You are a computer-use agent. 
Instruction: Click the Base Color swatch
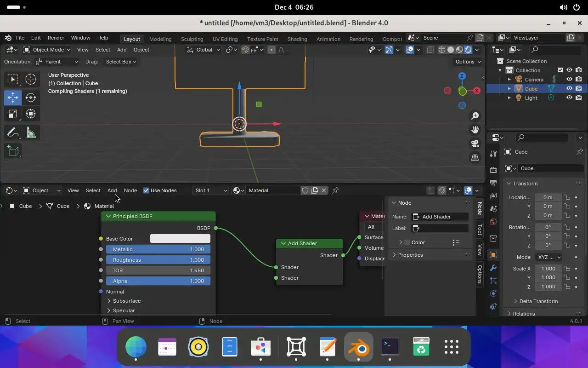point(180,239)
